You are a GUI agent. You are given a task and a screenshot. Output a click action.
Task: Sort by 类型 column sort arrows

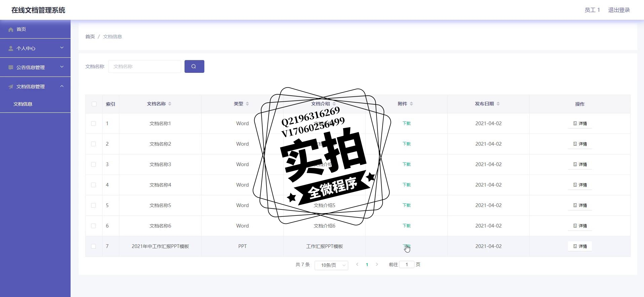point(247,104)
